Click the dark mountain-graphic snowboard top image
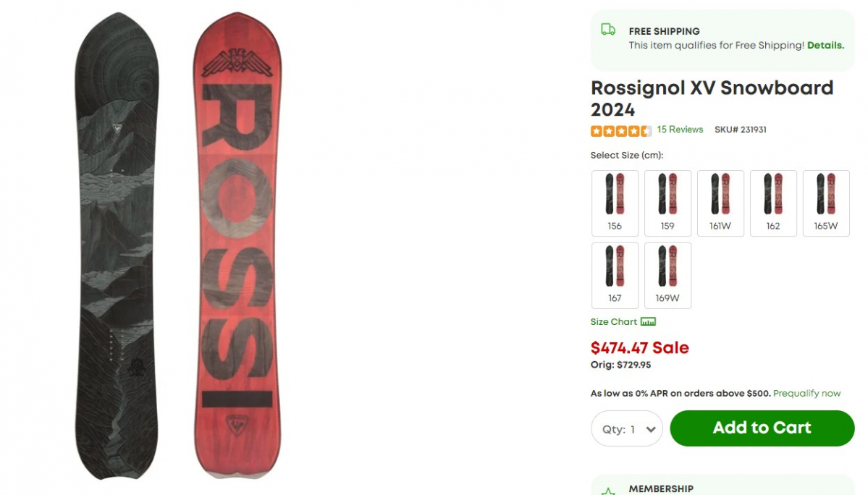The height and width of the screenshot is (495, 868). [x=117, y=245]
